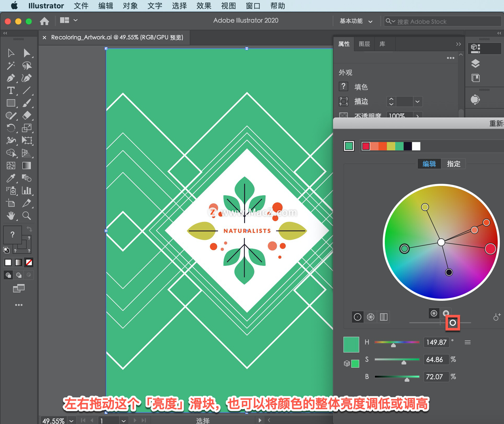Switch to color bars display
The height and width of the screenshot is (424, 504).
tap(384, 317)
